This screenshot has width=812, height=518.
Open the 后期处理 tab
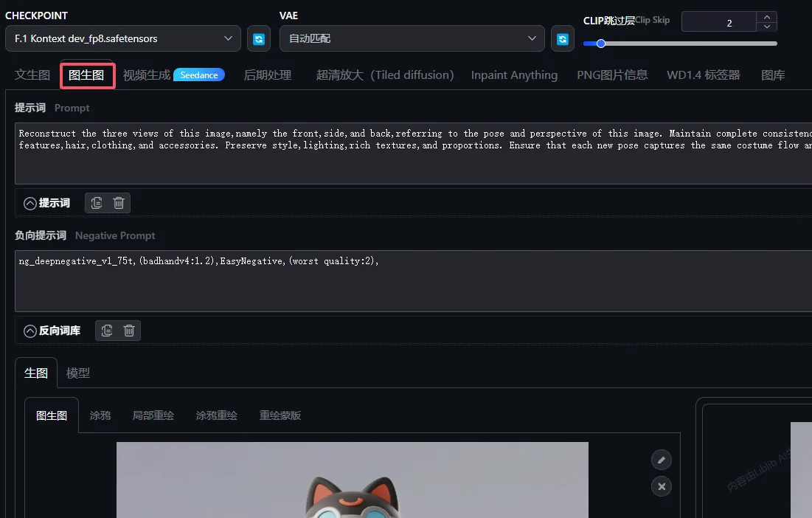click(x=268, y=75)
